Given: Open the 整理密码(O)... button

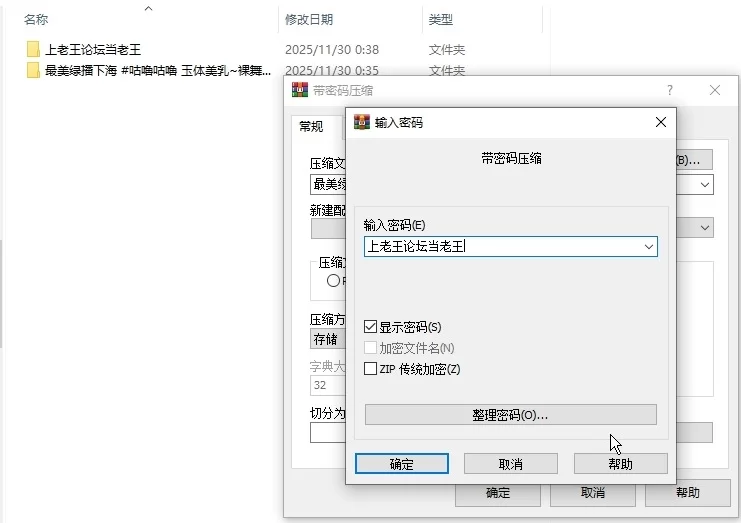Looking at the screenshot, I should 510,415.
